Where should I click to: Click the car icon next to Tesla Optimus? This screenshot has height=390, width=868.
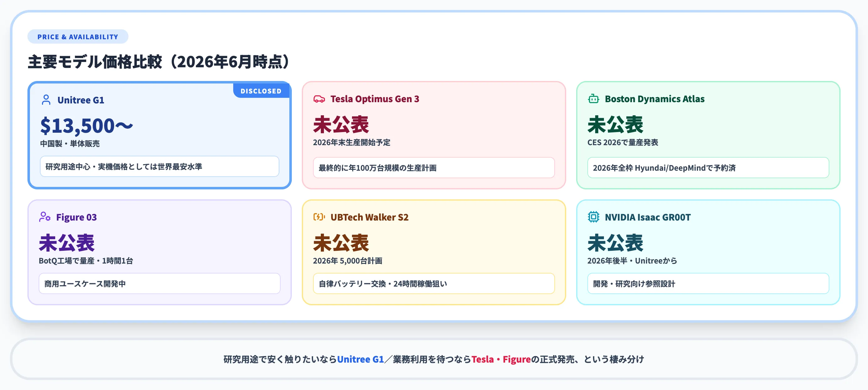319,99
